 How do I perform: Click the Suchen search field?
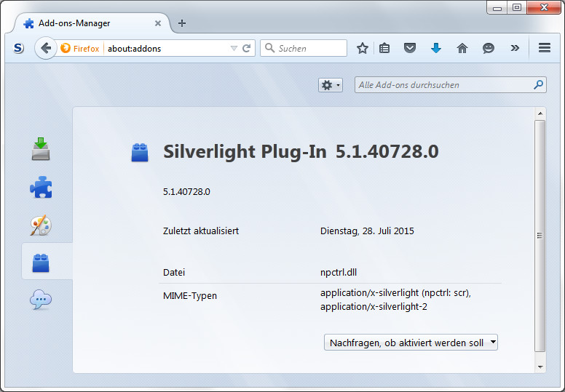[304, 48]
